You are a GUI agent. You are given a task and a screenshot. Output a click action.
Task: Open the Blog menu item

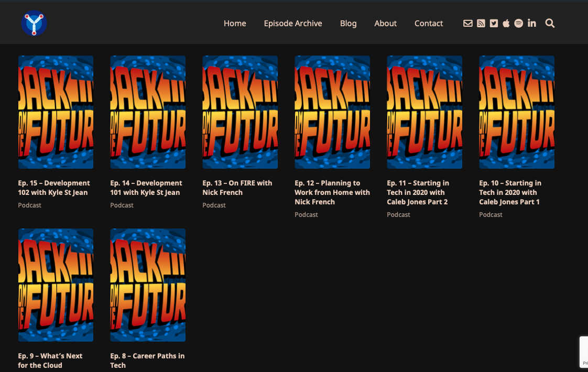point(348,23)
